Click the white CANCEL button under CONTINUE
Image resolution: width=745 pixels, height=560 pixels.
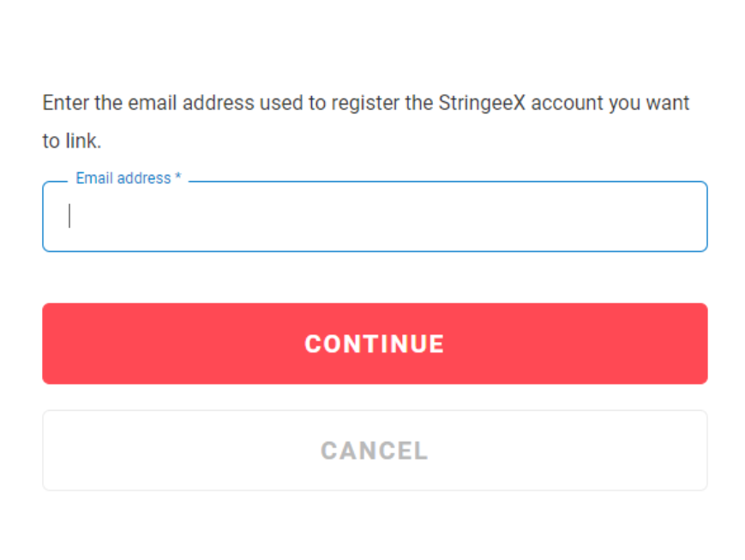click(375, 450)
